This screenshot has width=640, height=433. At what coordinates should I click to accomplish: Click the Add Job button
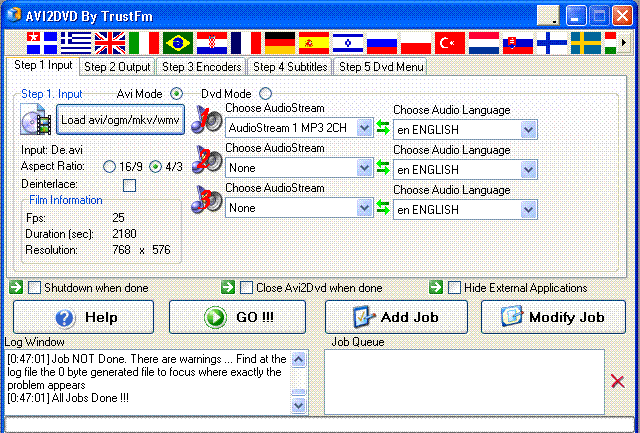(x=396, y=317)
